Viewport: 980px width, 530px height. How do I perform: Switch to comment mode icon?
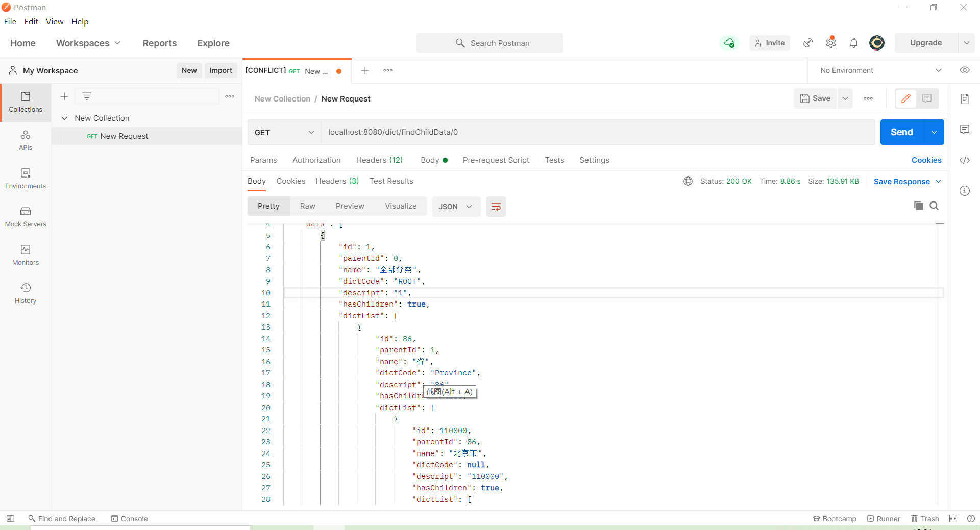[927, 98]
